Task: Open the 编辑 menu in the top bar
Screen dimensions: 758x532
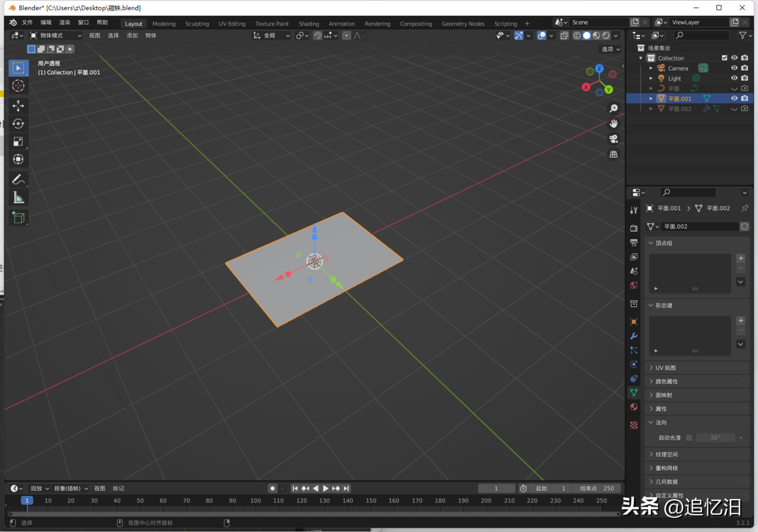Action: click(x=45, y=22)
